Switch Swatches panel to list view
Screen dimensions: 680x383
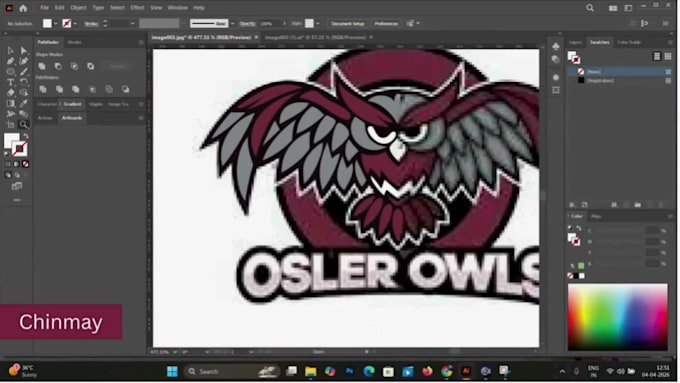coord(657,56)
